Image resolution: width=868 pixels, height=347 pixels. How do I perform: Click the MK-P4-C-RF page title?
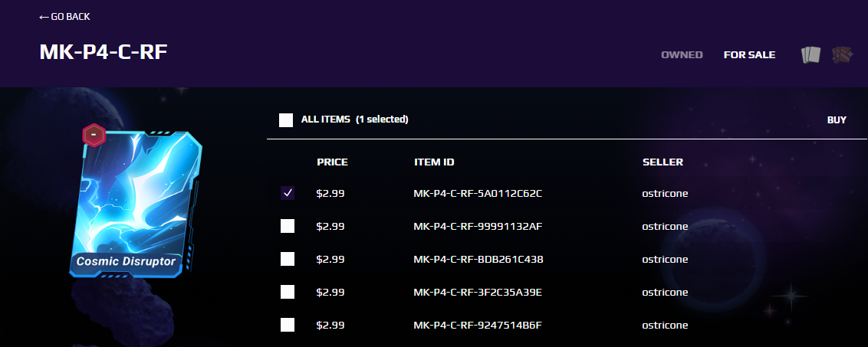[104, 52]
